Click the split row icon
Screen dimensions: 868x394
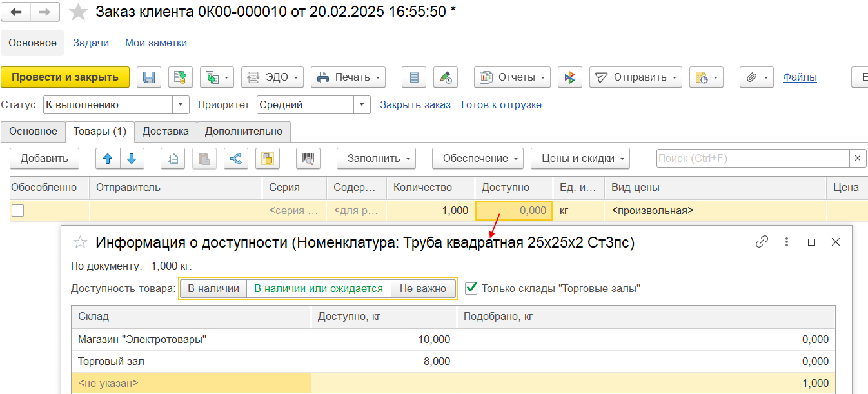tap(236, 159)
